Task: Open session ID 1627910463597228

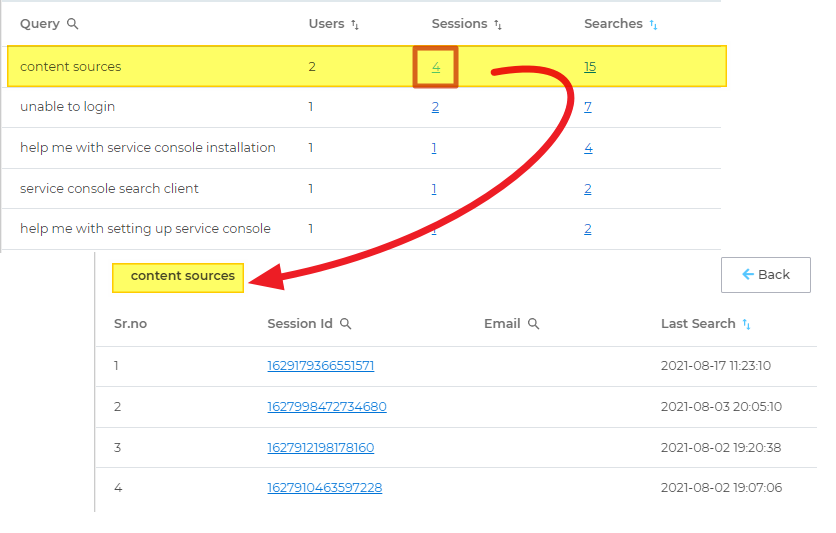Action: [324, 488]
